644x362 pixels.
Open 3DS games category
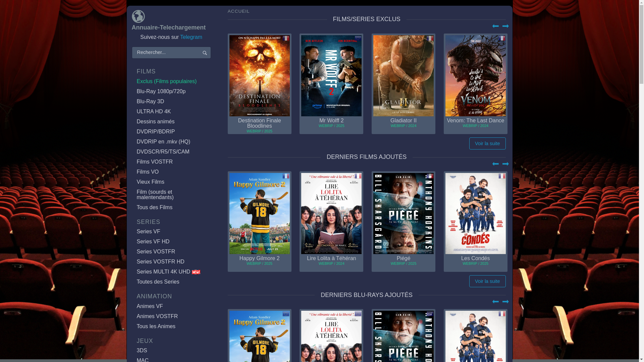[x=142, y=351]
